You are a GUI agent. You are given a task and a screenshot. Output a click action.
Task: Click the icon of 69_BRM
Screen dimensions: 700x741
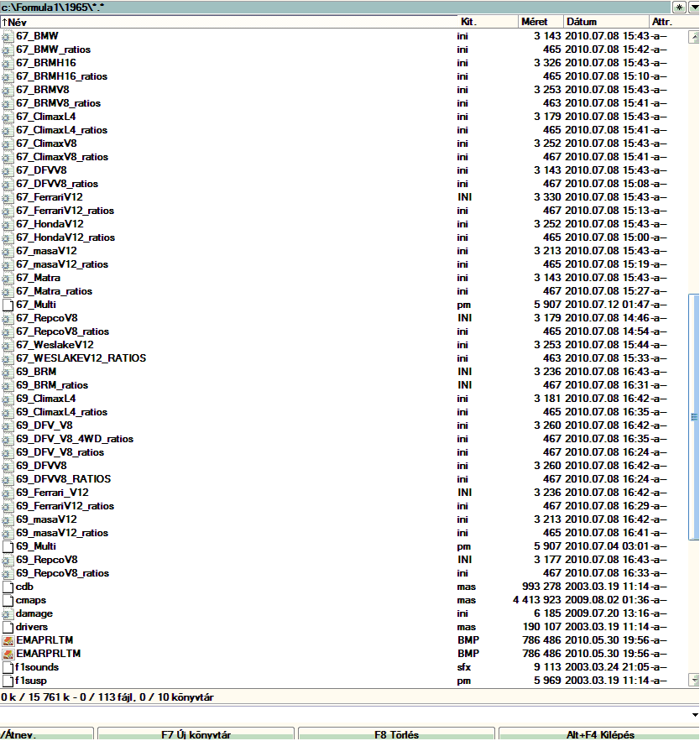coord(8,373)
